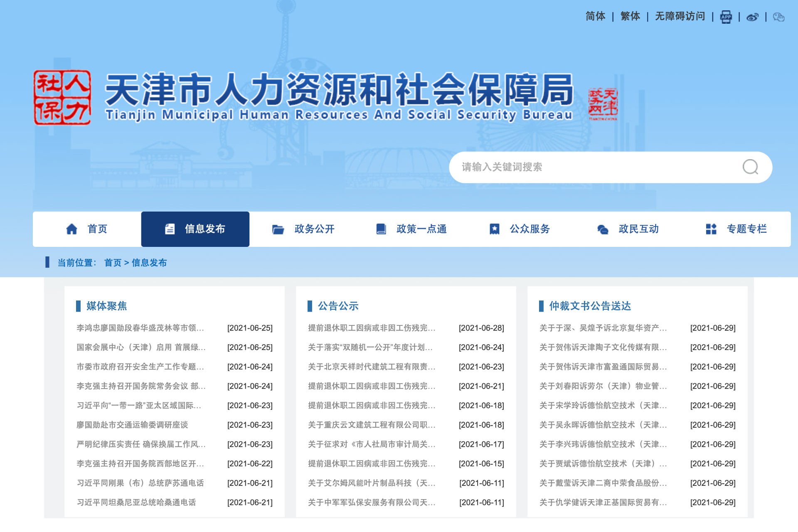Open arbitration item 关于戴莹诉天津二商中荣食品股份…
Screen dimensions: 798x532
pos(603,483)
